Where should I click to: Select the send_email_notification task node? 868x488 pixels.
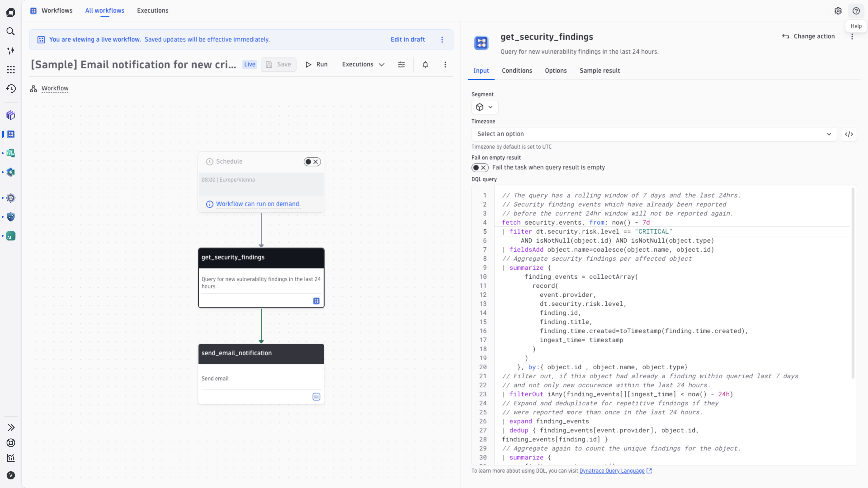click(261, 374)
